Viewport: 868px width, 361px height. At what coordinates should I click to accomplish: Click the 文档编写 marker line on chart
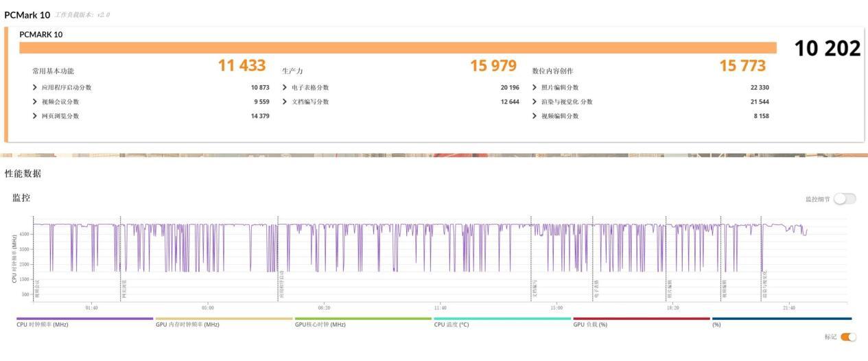531,261
